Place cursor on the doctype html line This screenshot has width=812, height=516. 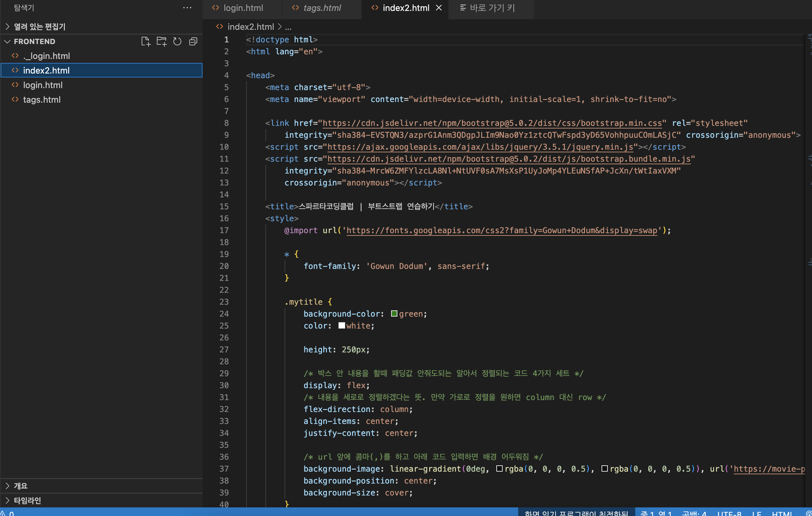(x=282, y=40)
